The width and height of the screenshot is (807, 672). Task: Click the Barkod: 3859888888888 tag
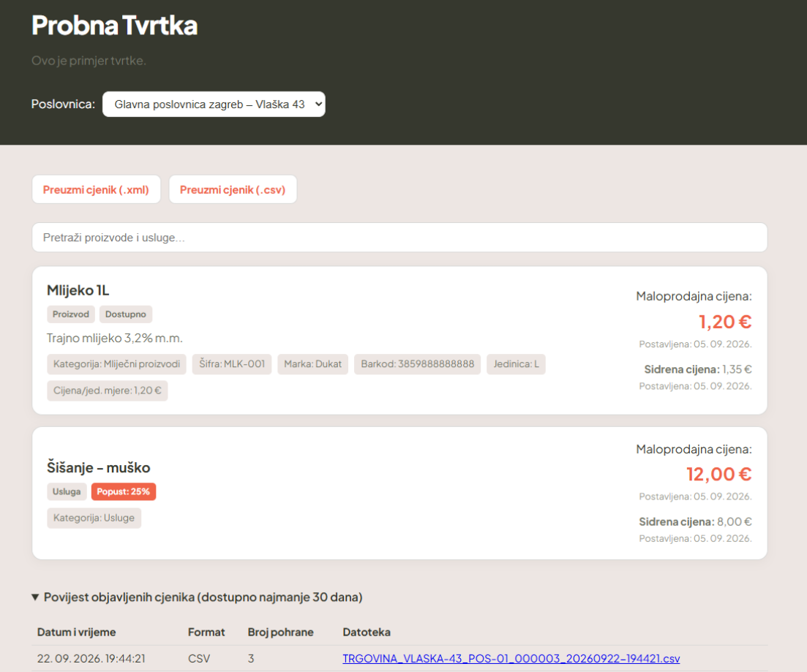(x=417, y=363)
